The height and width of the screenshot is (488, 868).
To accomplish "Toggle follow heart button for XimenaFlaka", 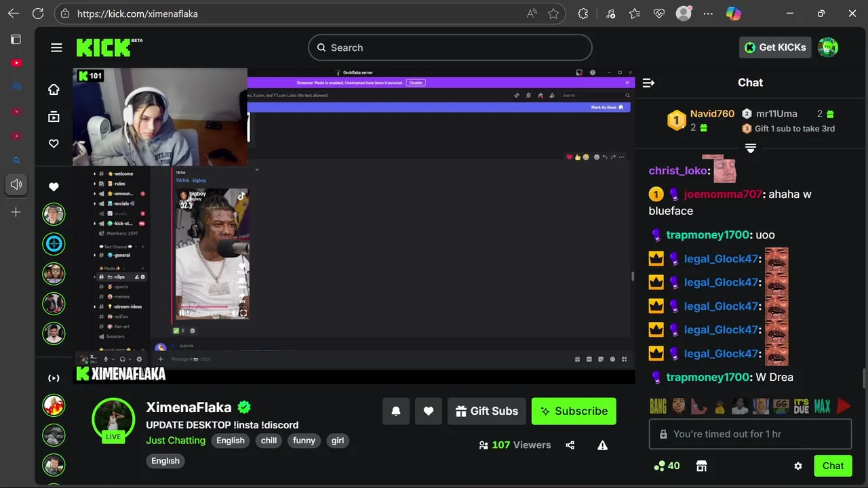I will click(429, 411).
